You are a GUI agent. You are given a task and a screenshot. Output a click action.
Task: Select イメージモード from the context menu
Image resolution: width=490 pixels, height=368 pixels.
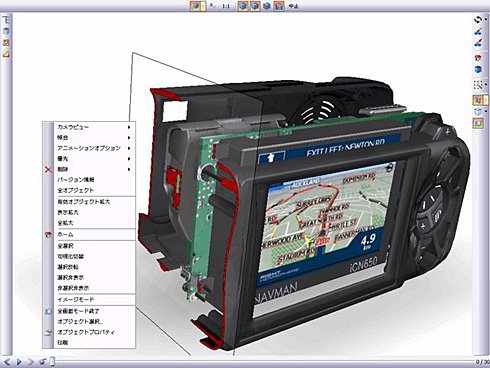coord(89,299)
